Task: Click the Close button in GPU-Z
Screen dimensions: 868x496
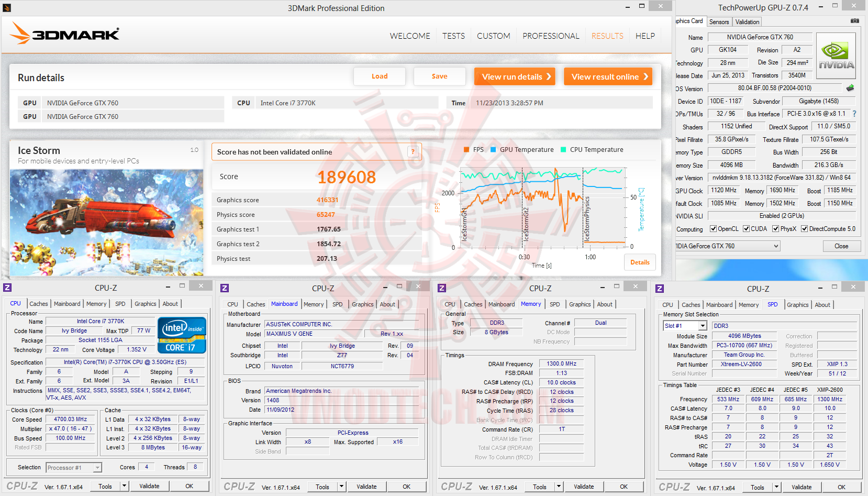Action: tap(841, 246)
